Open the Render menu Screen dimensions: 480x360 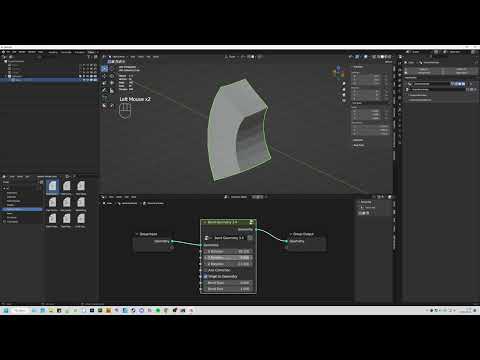click(22, 52)
